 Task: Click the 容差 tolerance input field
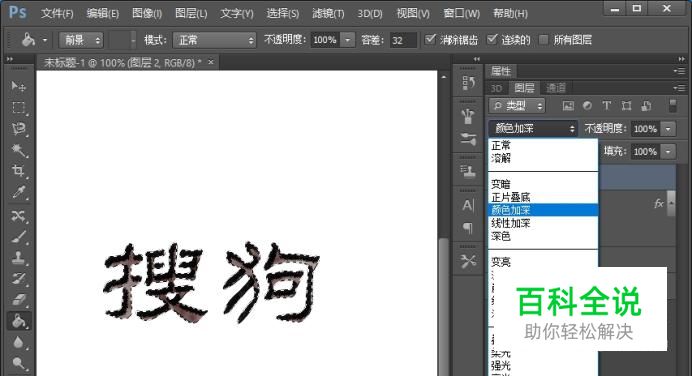[x=403, y=40]
